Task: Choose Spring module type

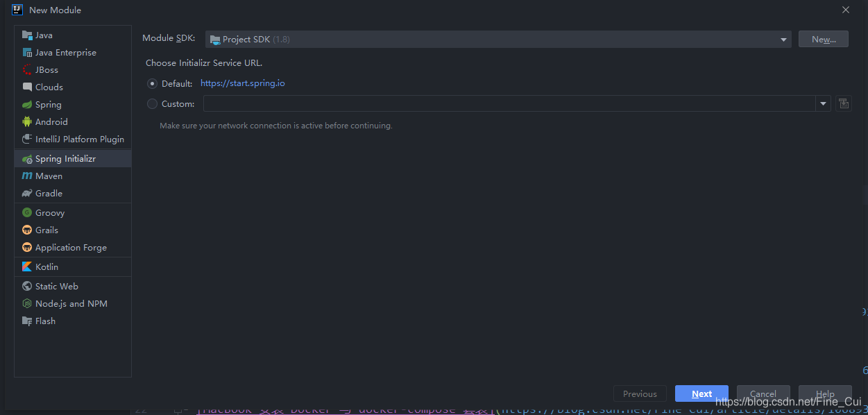Action: coord(73,105)
